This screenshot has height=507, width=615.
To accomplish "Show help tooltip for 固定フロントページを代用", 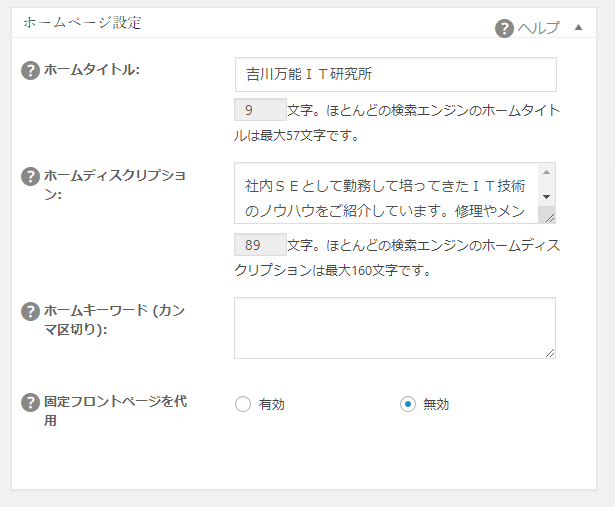I will tap(30, 402).
